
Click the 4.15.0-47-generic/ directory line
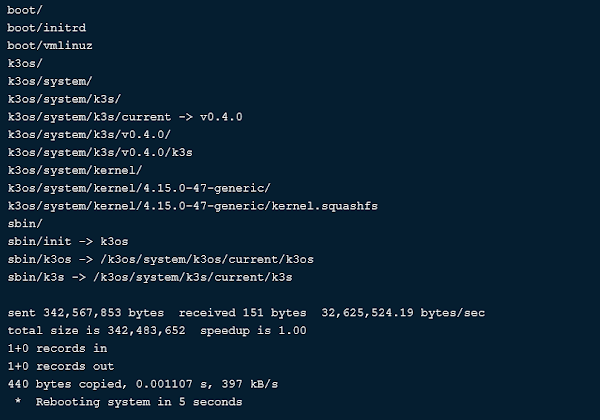tap(139, 188)
